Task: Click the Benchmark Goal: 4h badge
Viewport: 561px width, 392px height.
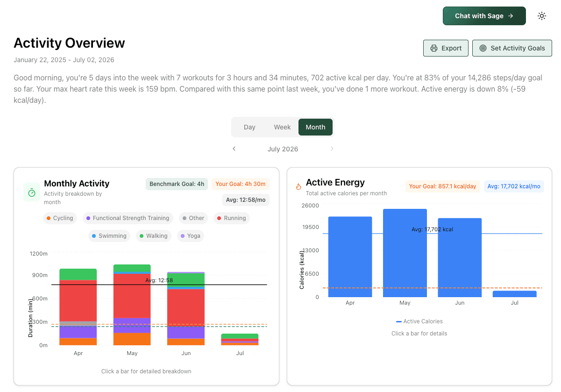Action: point(177,184)
